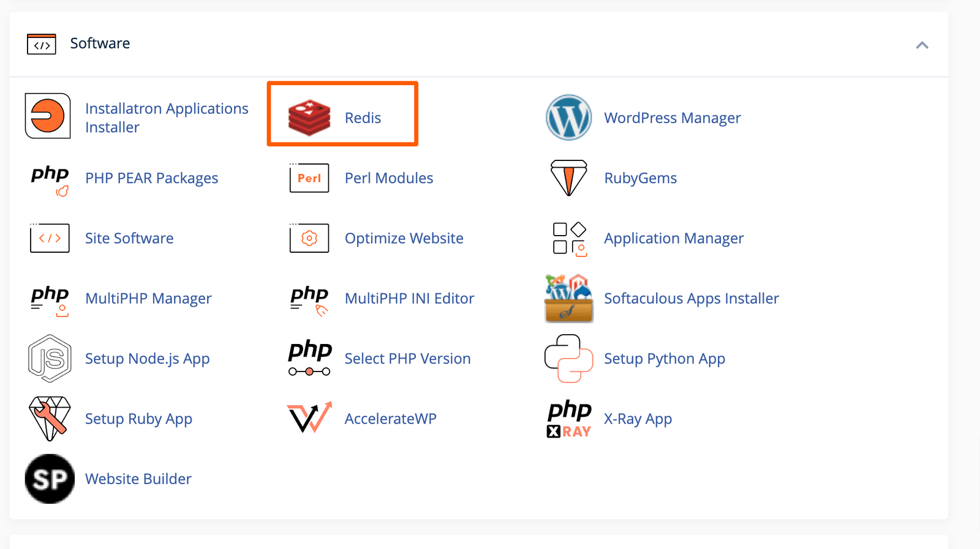The width and height of the screenshot is (980, 549).
Task: Click the X-Ray App php icon
Action: coord(569,419)
